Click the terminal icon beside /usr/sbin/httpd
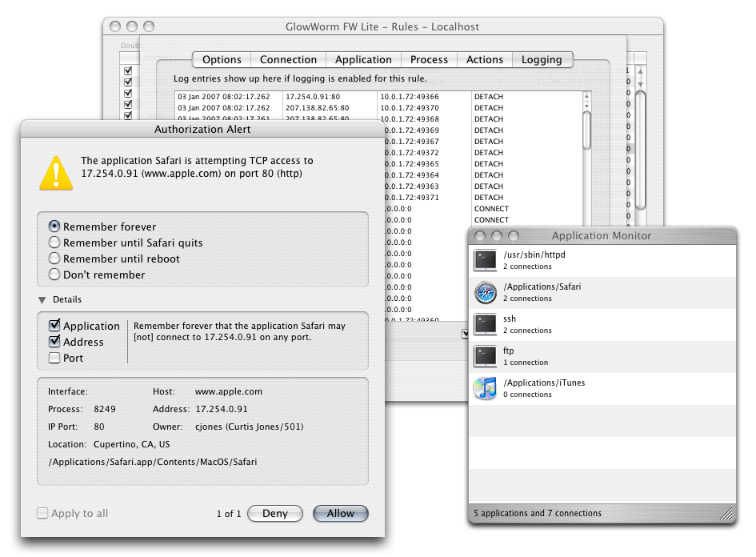756x557 pixels. (x=485, y=260)
